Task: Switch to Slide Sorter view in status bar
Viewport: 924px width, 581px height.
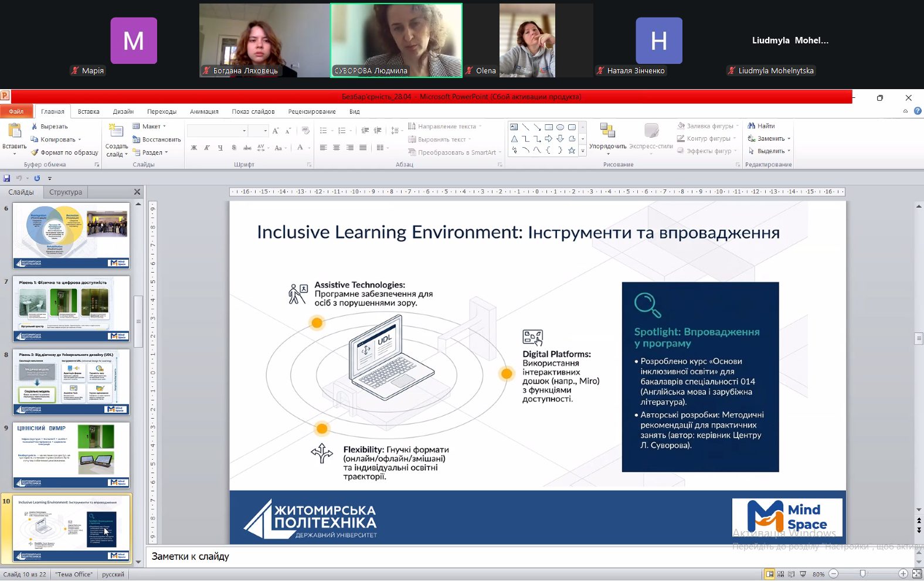Action: click(780, 574)
